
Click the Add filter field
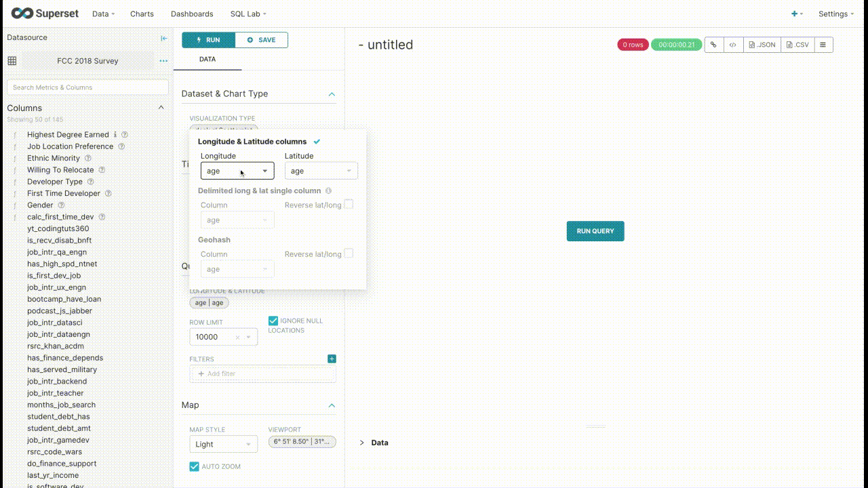point(262,374)
